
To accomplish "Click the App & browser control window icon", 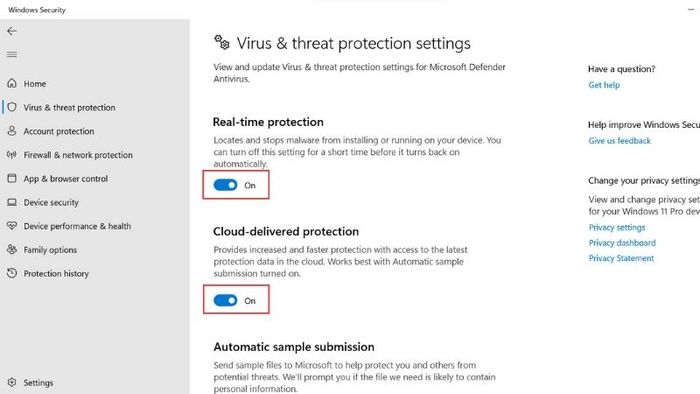I will [x=12, y=178].
